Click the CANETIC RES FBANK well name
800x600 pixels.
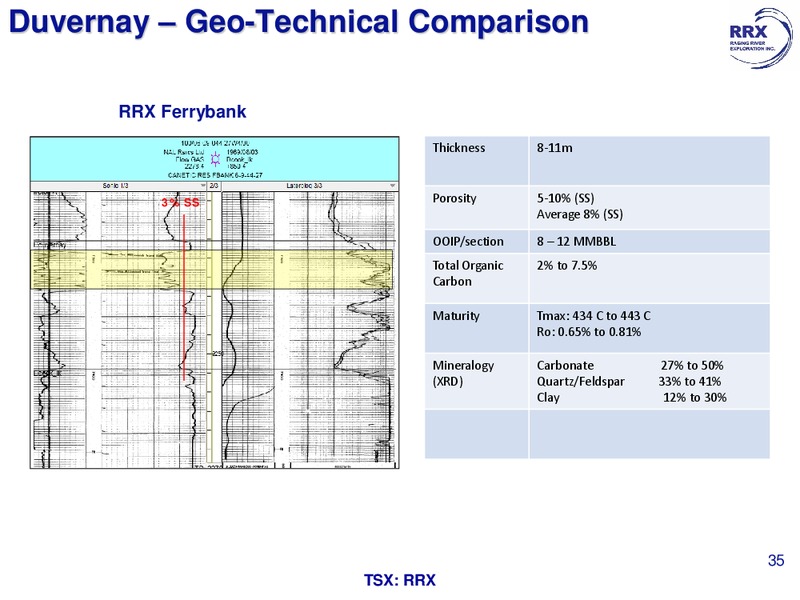pyautogui.click(x=215, y=175)
